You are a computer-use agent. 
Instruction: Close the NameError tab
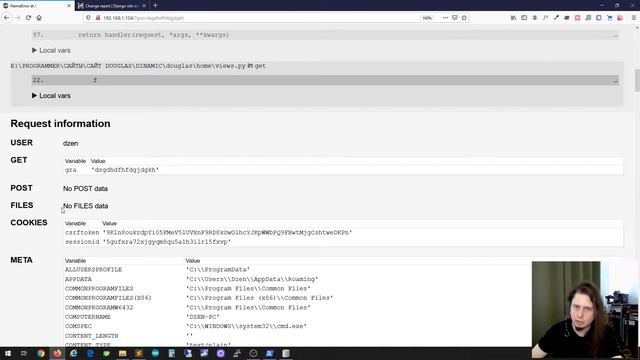tap(69, 6)
